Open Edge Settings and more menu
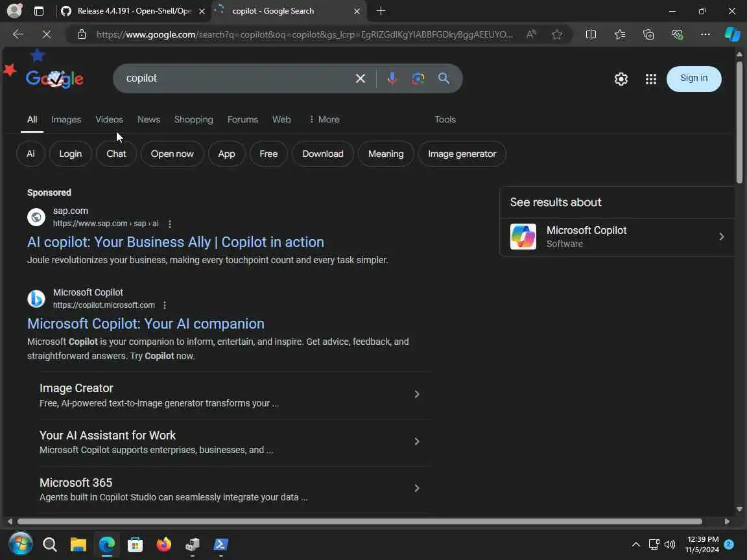747x560 pixels. point(705,34)
